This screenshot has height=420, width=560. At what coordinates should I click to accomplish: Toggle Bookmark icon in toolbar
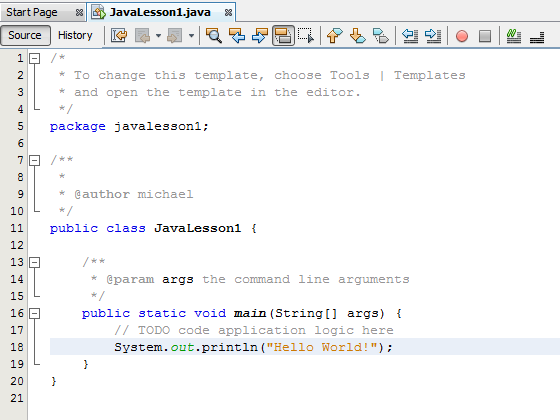[380, 36]
